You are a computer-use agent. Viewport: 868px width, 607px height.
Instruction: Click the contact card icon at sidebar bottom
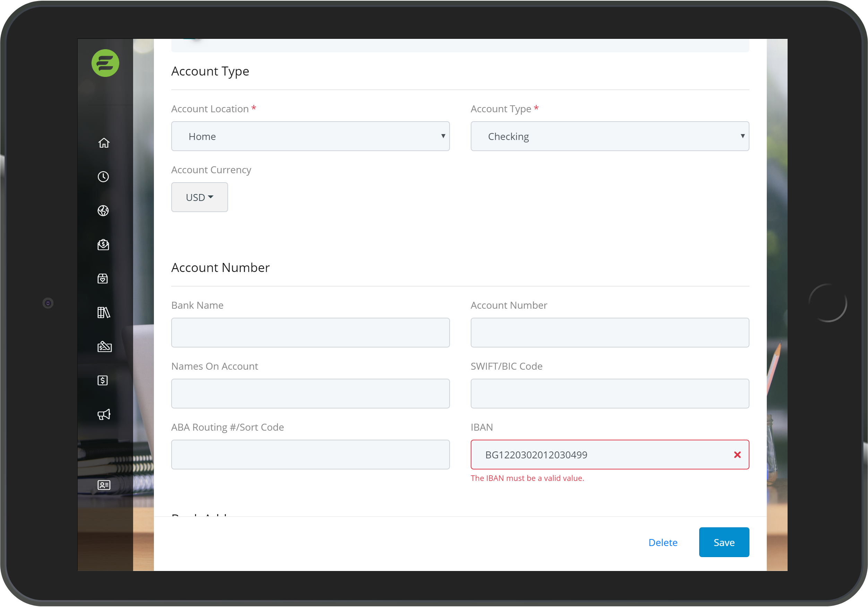(104, 484)
